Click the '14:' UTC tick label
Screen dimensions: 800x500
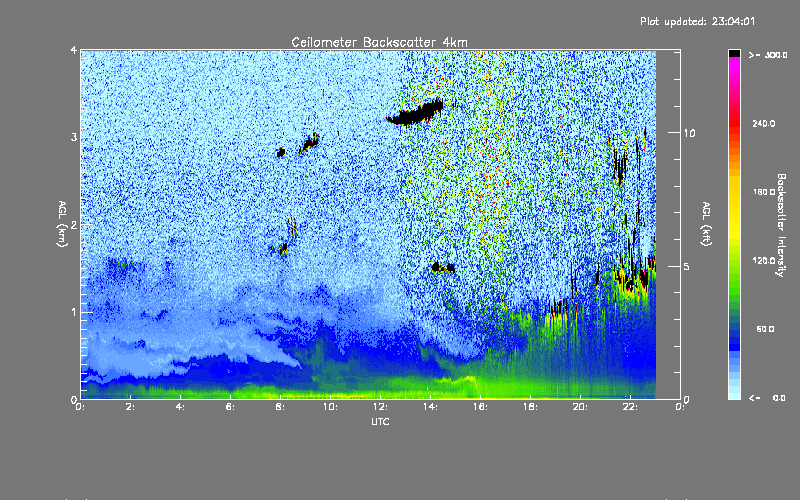click(430, 407)
